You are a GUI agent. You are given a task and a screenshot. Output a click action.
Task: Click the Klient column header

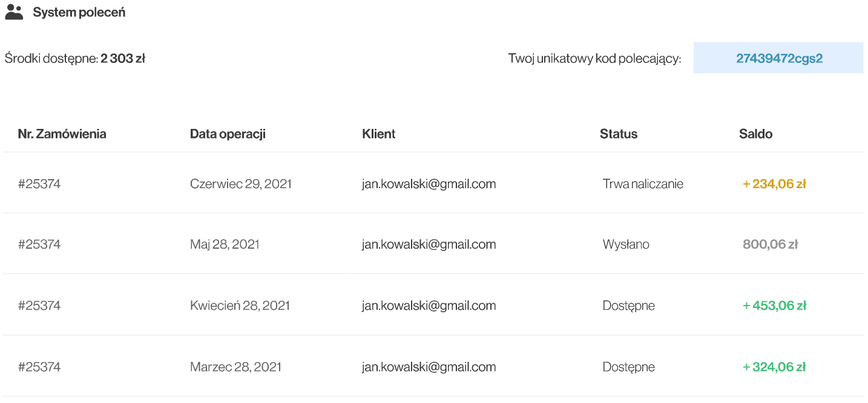[x=378, y=134]
